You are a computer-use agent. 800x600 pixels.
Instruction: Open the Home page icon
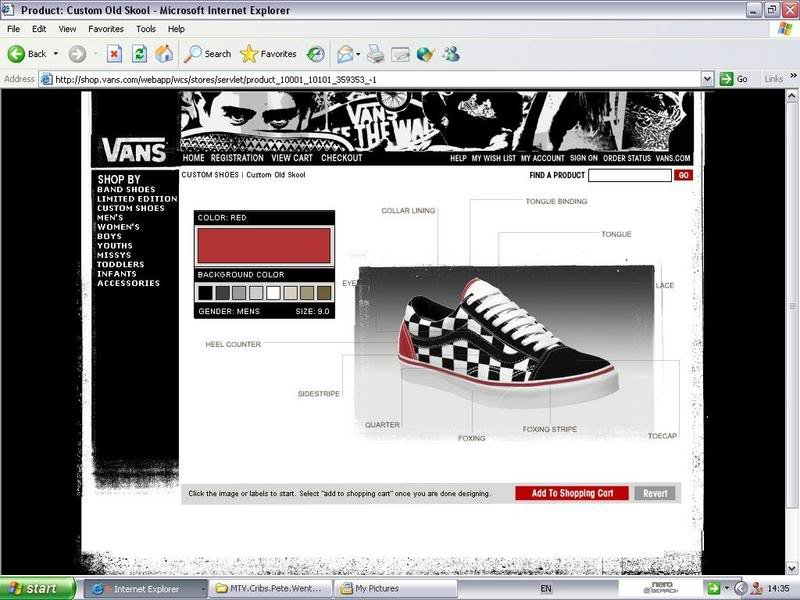(x=164, y=54)
